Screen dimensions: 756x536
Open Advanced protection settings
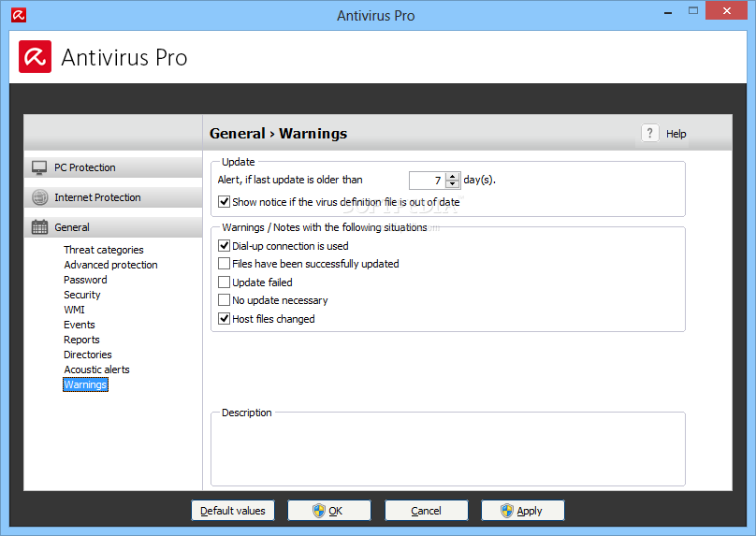(x=111, y=265)
